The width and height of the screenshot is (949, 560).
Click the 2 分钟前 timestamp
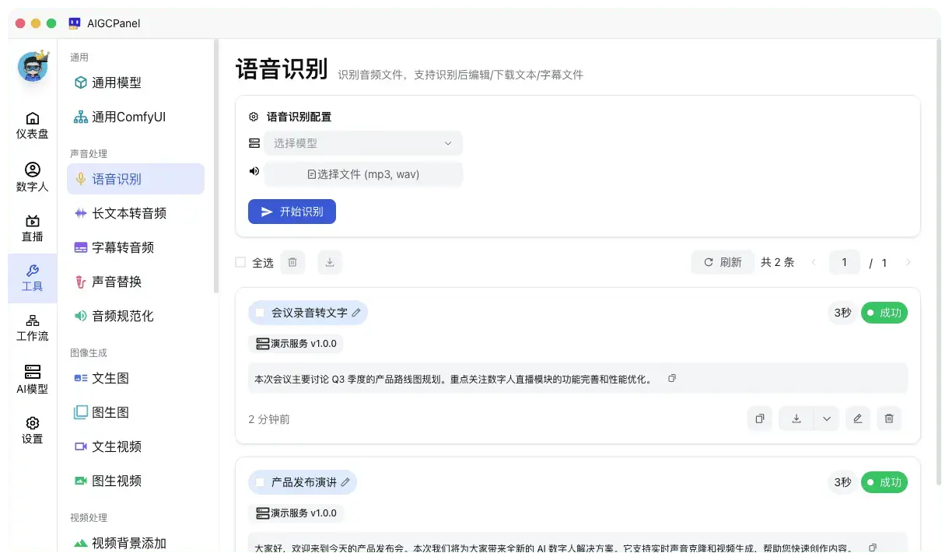269,419
